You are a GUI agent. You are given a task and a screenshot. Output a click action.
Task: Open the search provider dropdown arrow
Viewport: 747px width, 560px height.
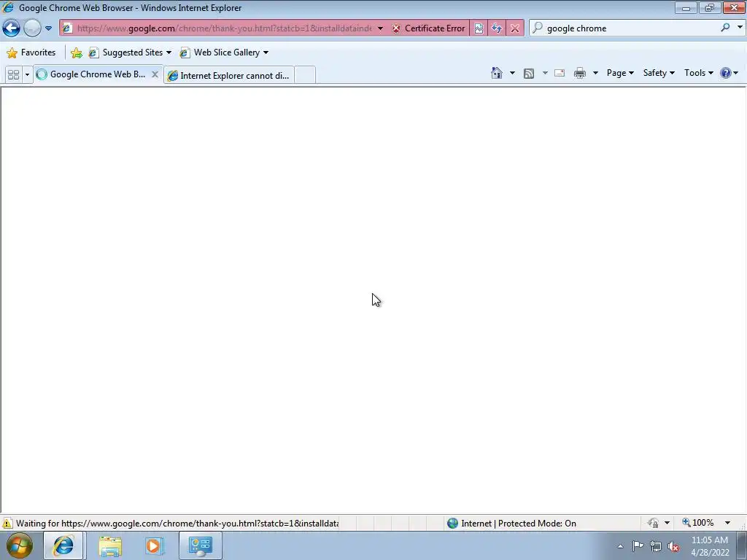pos(740,28)
